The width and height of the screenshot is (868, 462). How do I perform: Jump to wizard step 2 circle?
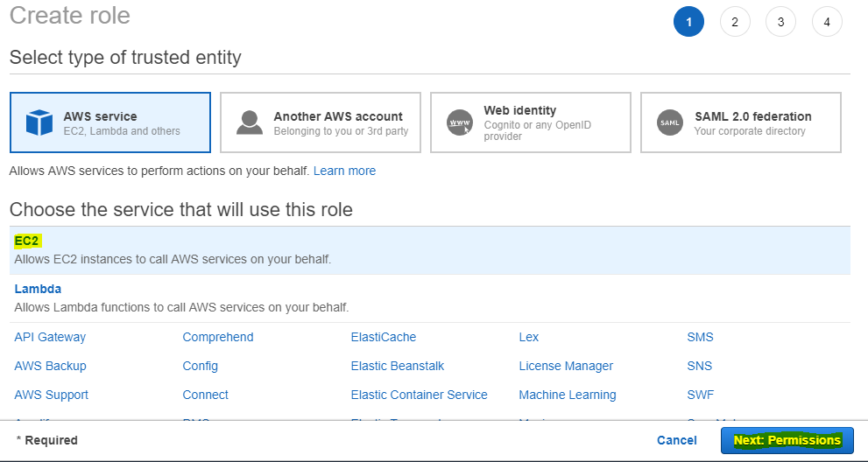pyautogui.click(x=735, y=22)
